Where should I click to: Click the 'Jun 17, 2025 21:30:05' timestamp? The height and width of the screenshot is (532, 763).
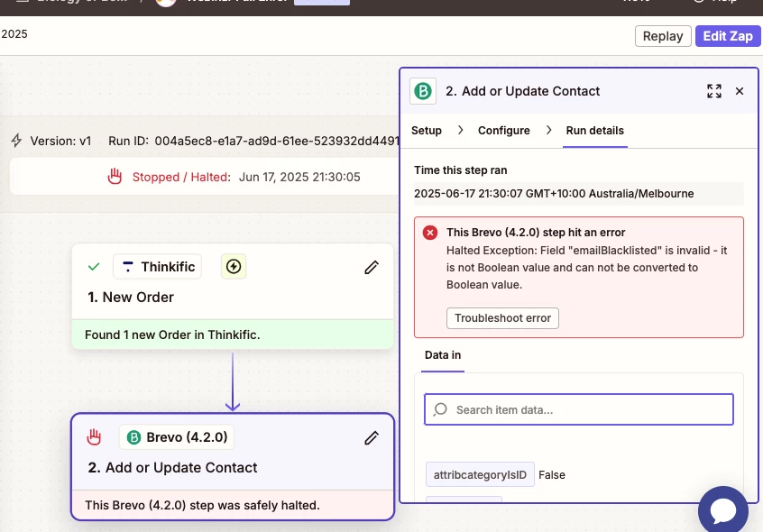click(299, 177)
